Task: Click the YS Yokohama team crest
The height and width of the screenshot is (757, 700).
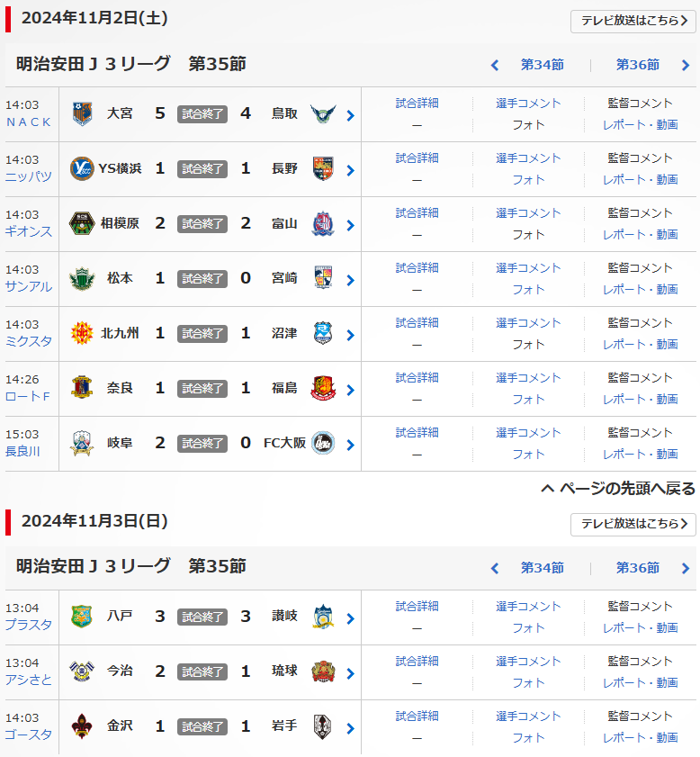Action: pyautogui.click(x=82, y=169)
